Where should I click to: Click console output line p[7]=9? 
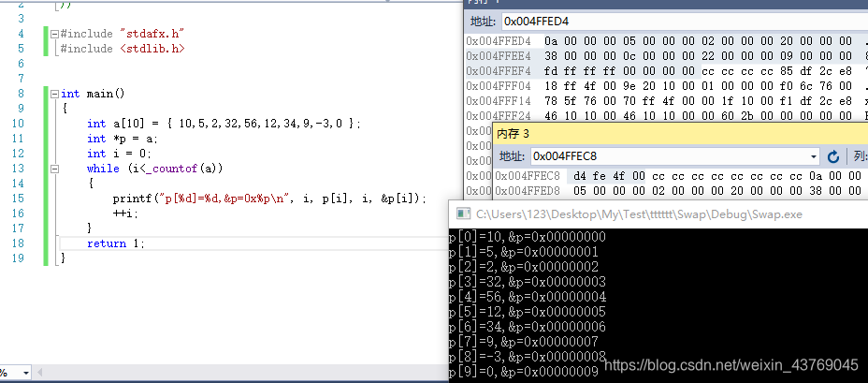(523, 342)
